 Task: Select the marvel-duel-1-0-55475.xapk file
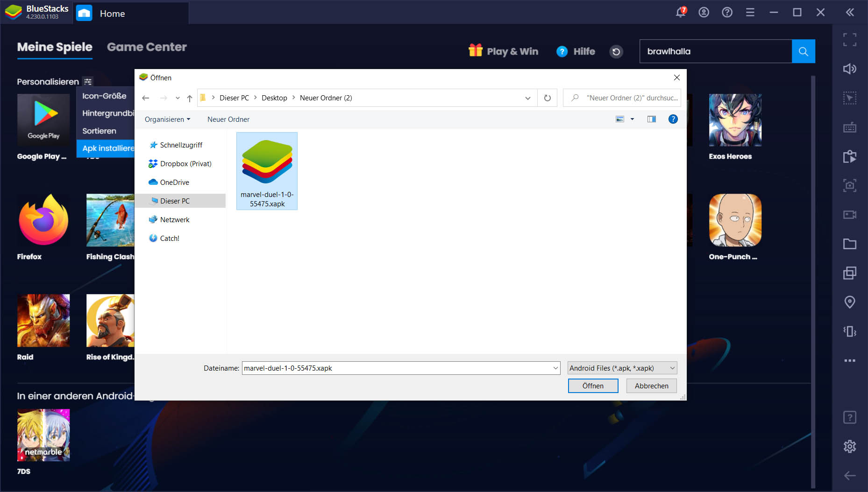pos(267,171)
